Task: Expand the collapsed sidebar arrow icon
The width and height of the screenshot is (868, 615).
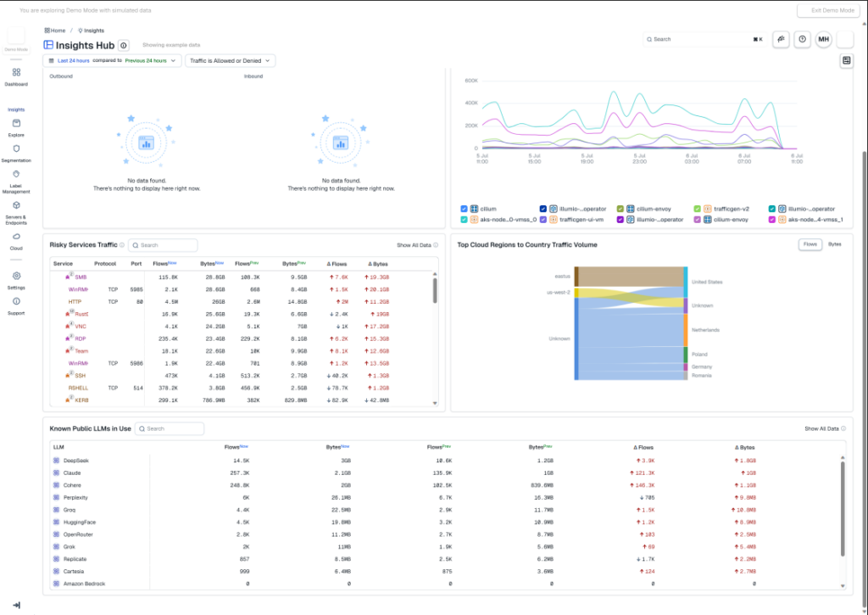Action: [x=16, y=606]
